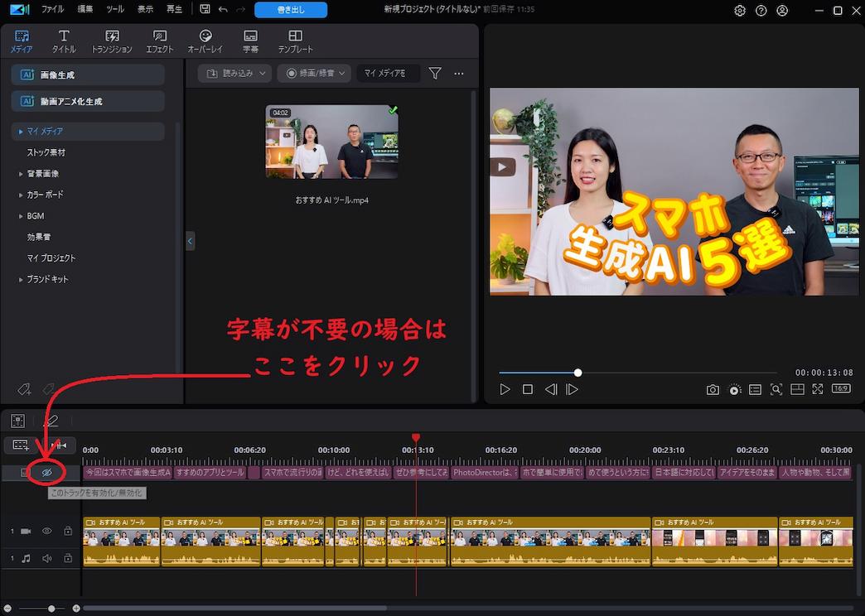Click the save project icon

205,9
